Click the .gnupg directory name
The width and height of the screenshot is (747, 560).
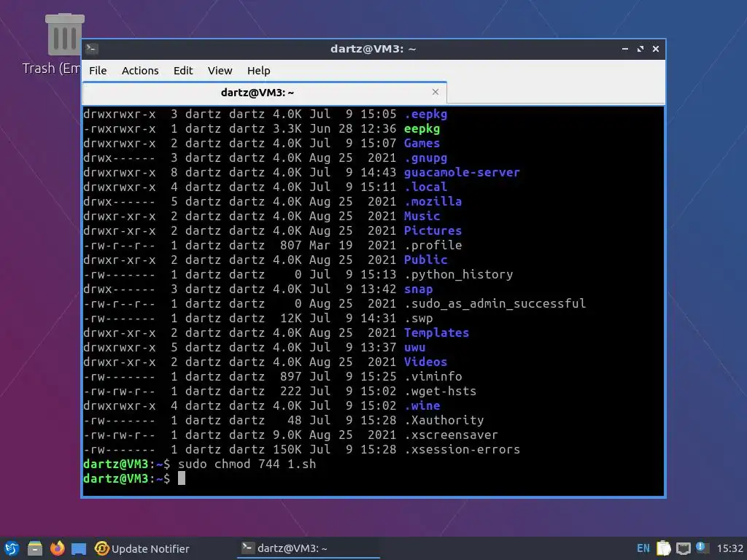(x=425, y=158)
